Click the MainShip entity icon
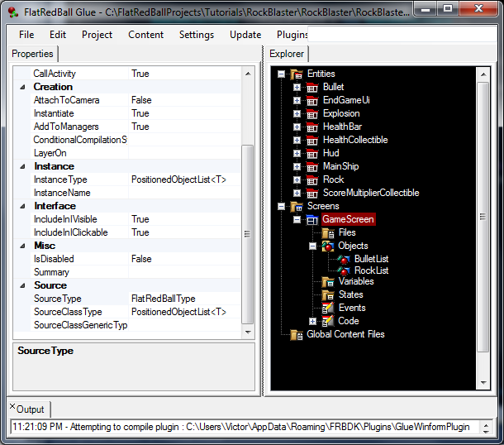Image resolution: width=504 pixels, height=445 pixels. [x=312, y=166]
